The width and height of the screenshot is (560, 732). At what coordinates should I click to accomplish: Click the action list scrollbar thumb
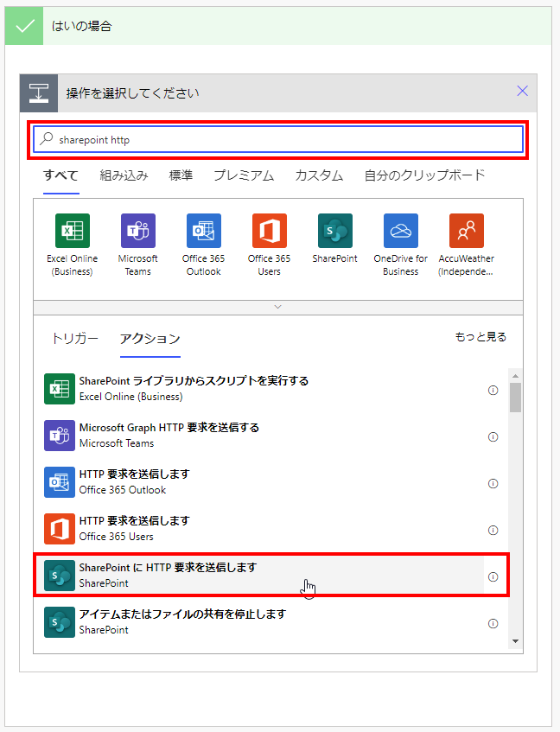click(x=516, y=398)
